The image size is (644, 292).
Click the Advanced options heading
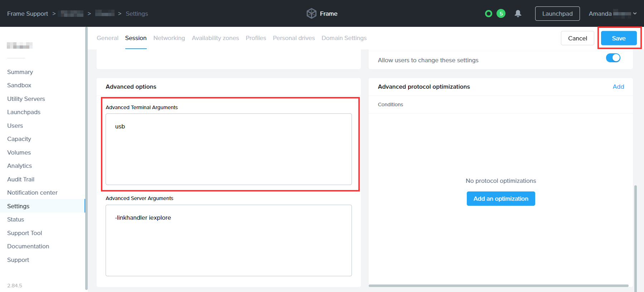(131, 87)
